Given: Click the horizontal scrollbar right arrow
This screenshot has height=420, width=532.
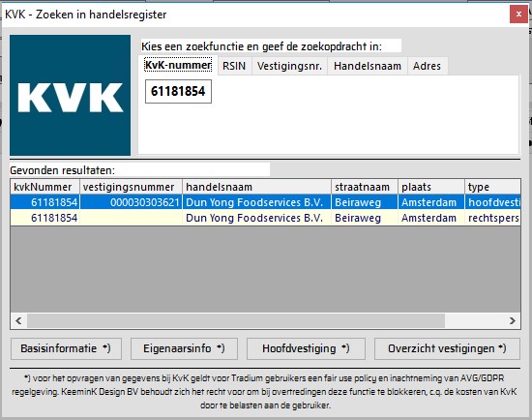Looking at the screenshot, I should point(513,321).
